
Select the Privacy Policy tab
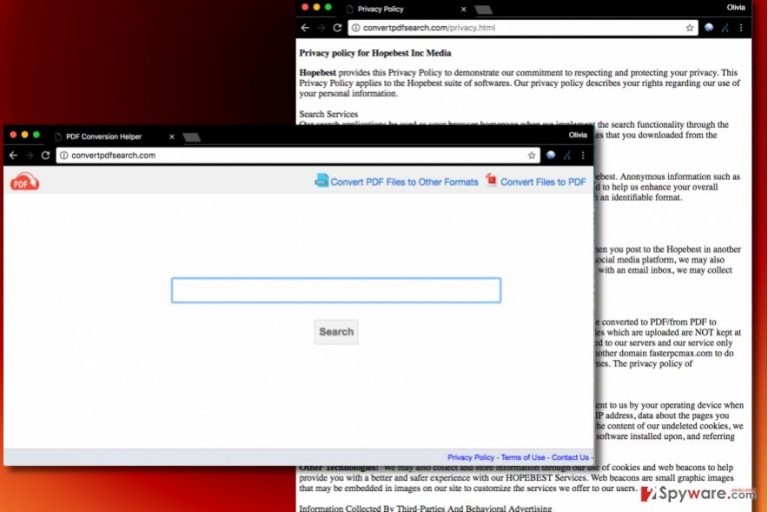[381, 9]
